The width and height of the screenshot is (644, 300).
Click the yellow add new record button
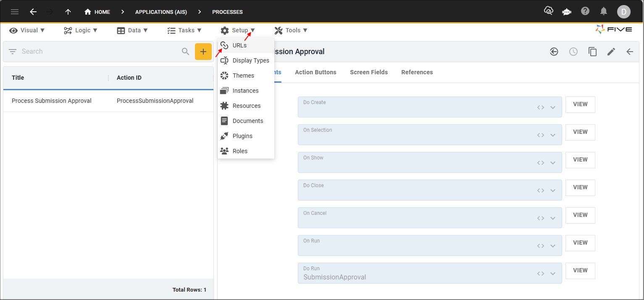tap(203, 52)
